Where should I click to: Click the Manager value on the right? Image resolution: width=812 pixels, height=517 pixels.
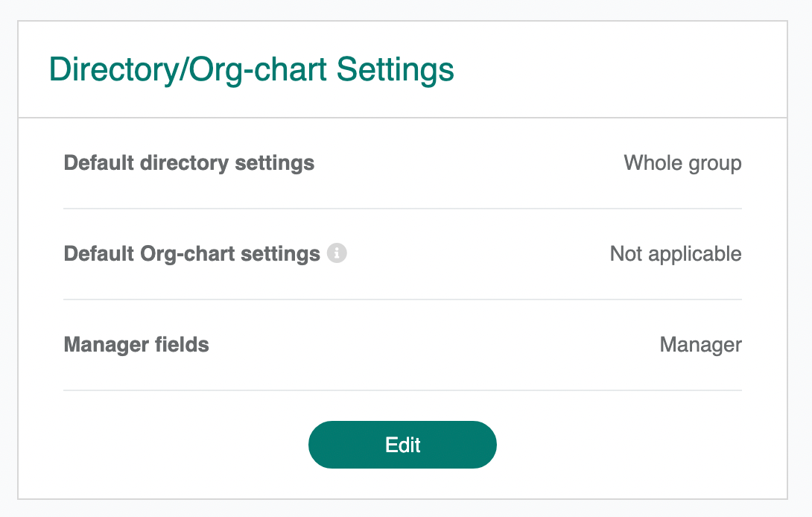tap(700, 345)
